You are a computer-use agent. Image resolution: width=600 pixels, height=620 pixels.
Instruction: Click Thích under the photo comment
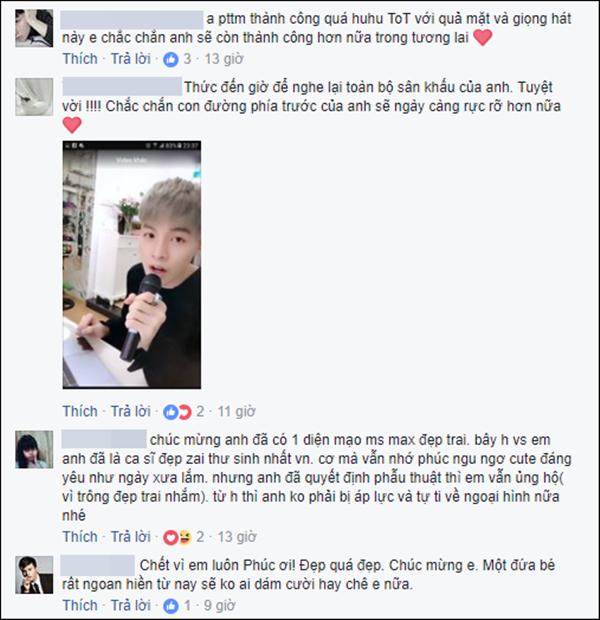pos(80,412)
